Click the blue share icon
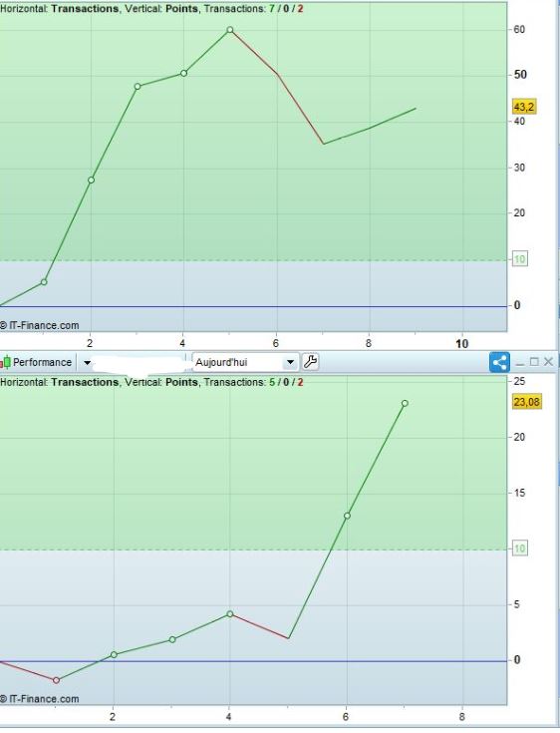Screen dimensions: 560x733 [x=500, y=362]
